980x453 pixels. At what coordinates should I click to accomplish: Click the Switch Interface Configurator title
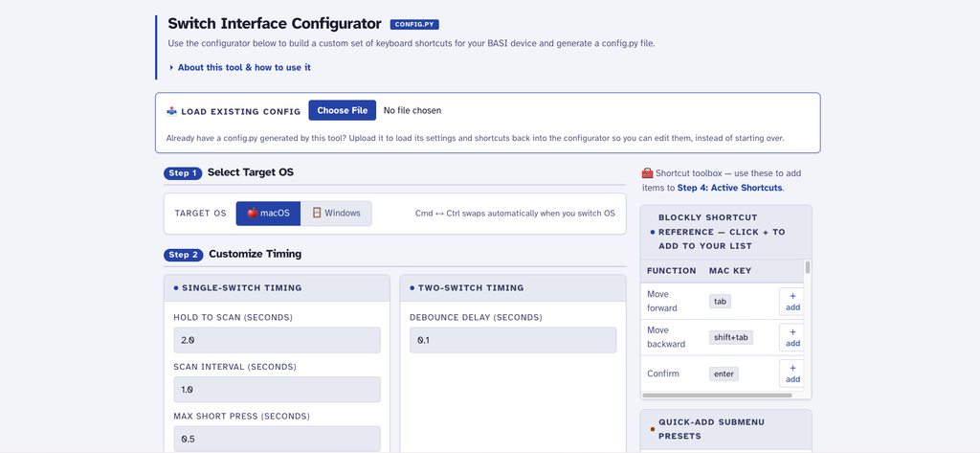(x=275, y=24)
